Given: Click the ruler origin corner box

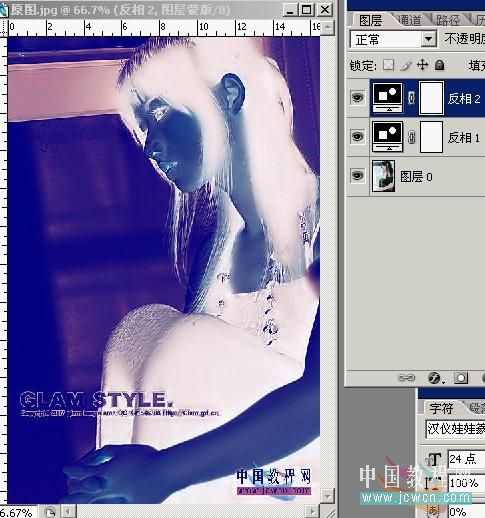Looking at the screenshot, I should coord(4,28).
